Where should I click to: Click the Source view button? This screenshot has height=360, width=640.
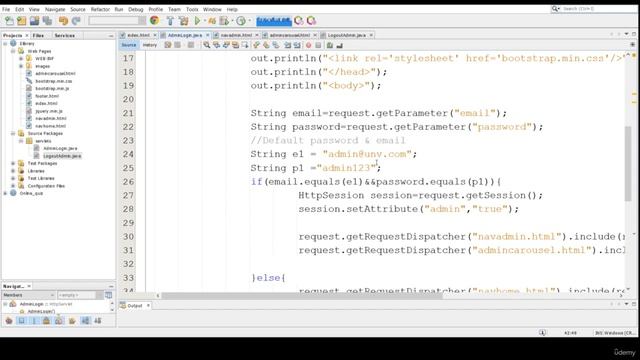129,45
